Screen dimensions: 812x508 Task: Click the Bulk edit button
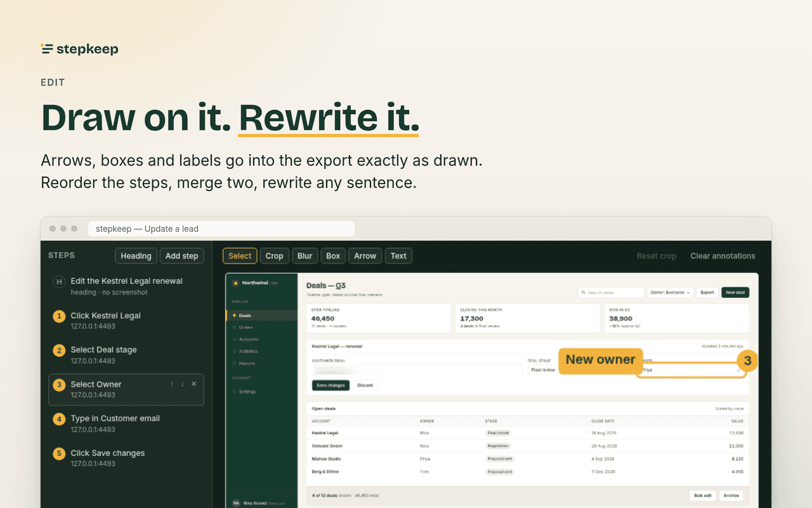703,495
